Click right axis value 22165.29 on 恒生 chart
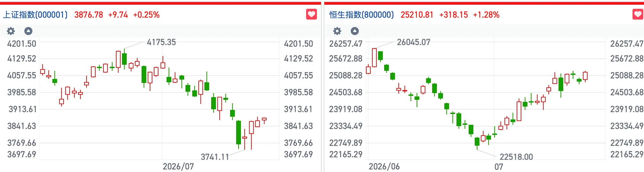Image resolution: width=644 pixels, height=172 pixels. click(627, 154)
